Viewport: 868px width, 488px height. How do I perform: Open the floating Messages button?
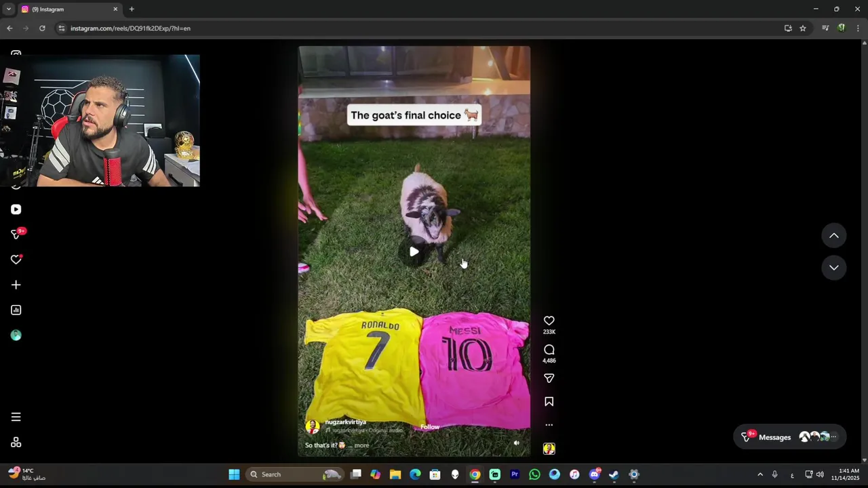point(789,437)
